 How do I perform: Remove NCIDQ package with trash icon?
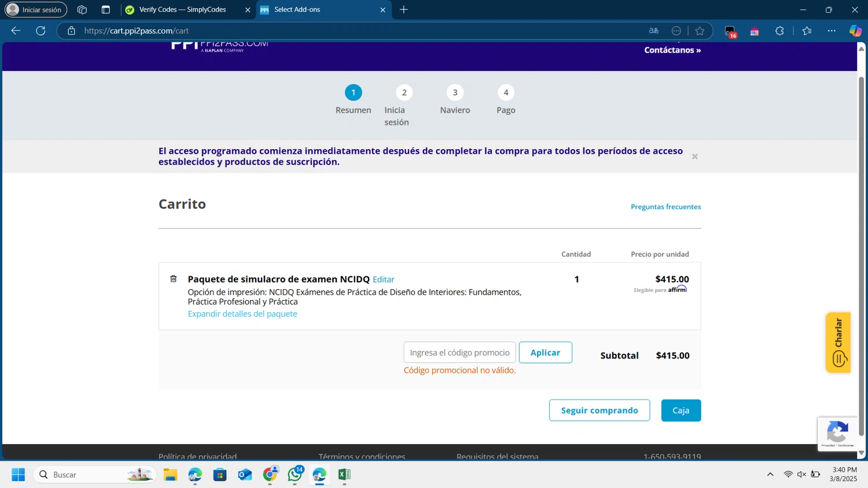point(173,279)
